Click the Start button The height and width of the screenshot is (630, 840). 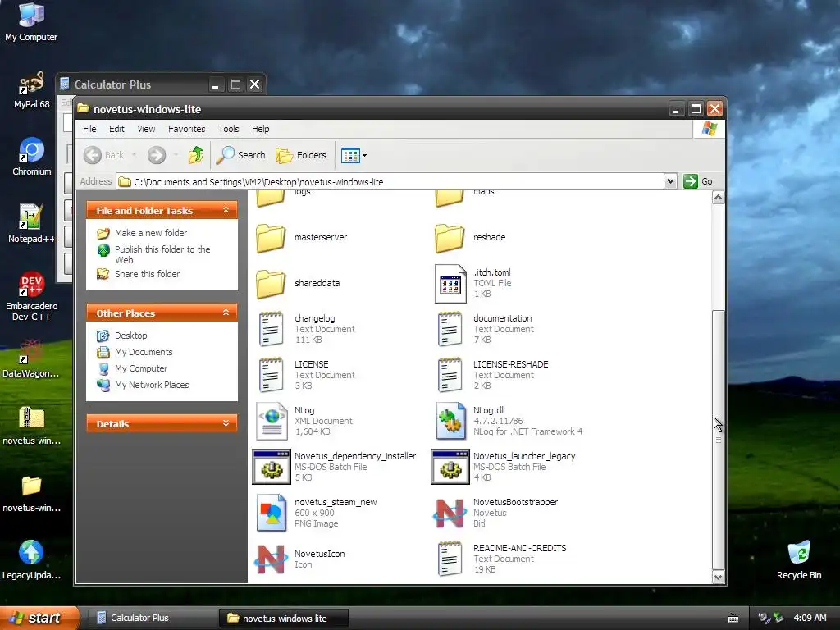click(39, 618)
